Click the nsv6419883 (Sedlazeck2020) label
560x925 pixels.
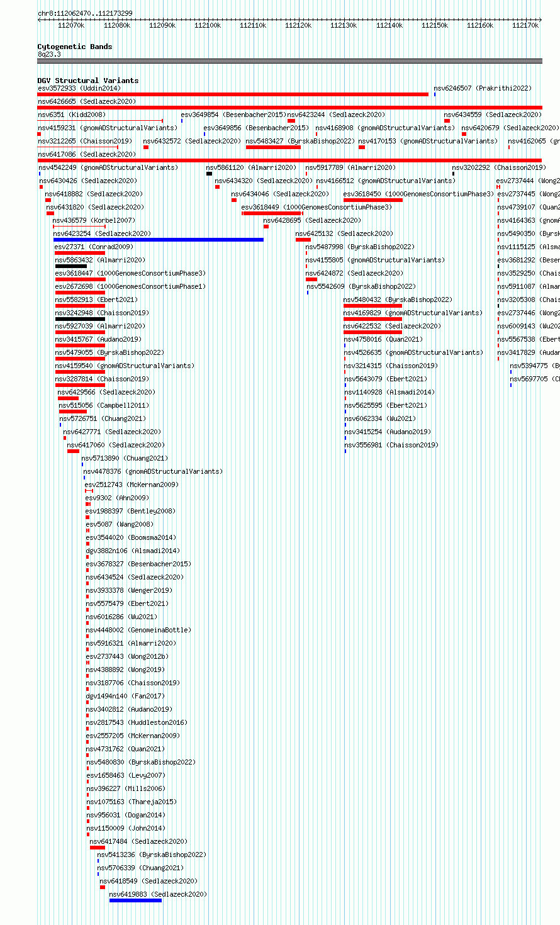pos(158,894)
